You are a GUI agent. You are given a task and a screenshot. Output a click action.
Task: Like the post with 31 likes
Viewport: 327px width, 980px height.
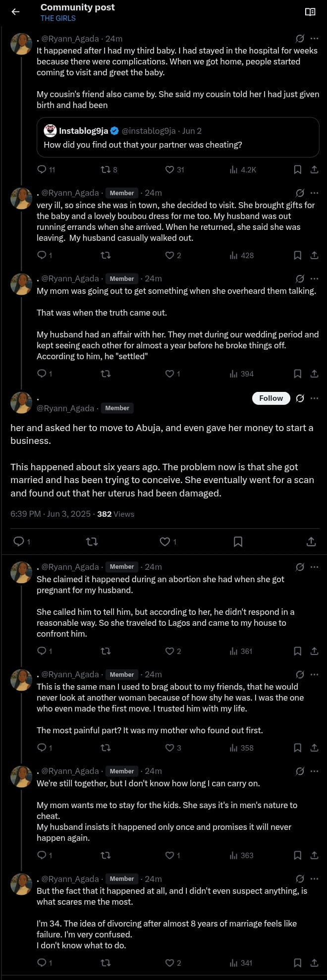[x=170, y=169]
